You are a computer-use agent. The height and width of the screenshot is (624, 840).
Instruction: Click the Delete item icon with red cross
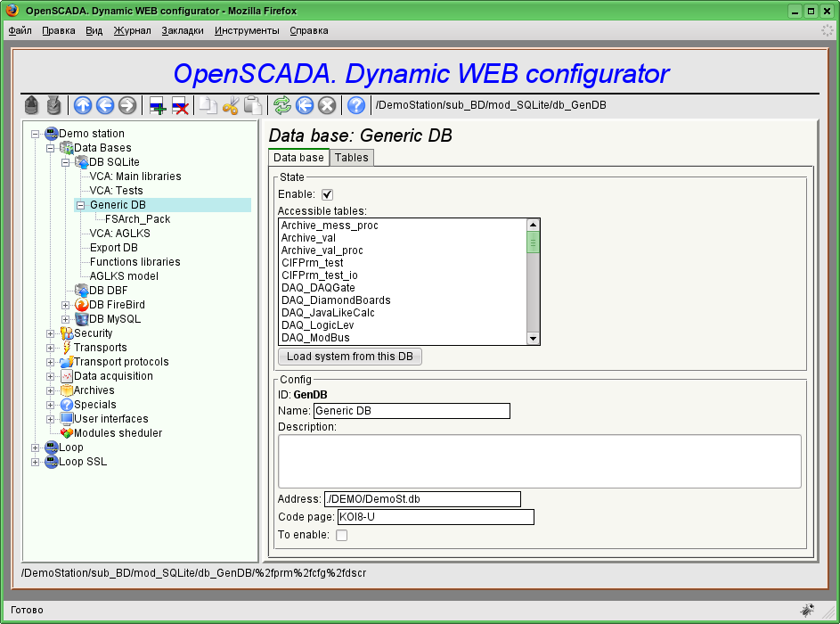click(x=180, y=105)
